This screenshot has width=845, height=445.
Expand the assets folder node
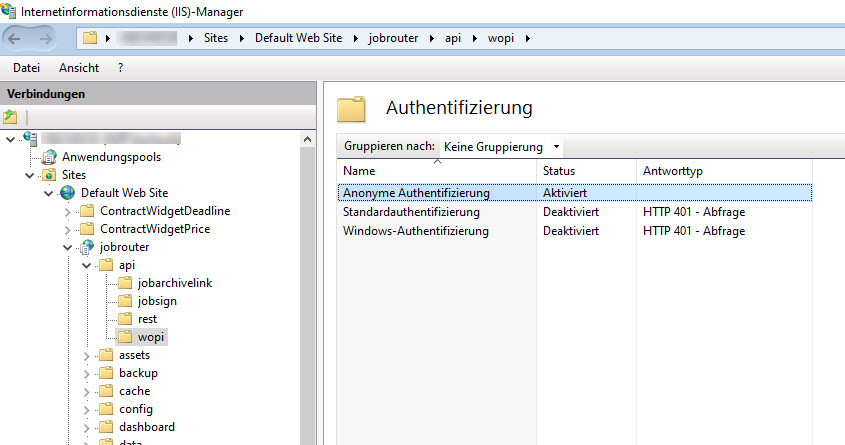[87, 355]
